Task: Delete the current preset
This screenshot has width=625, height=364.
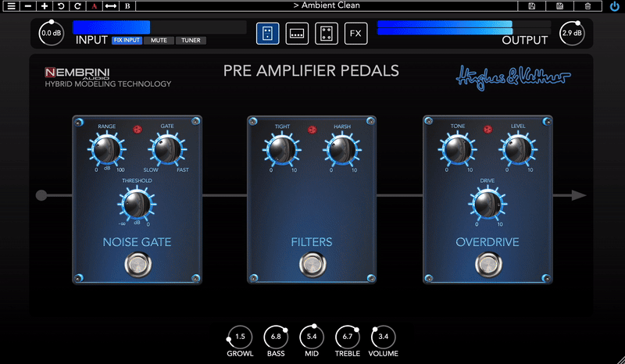Action: click(x=587, y=6)
